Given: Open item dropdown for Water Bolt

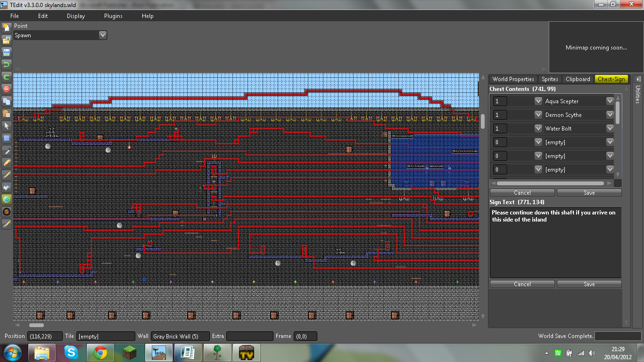Looking at the screenshot, I should coord(610,128).
